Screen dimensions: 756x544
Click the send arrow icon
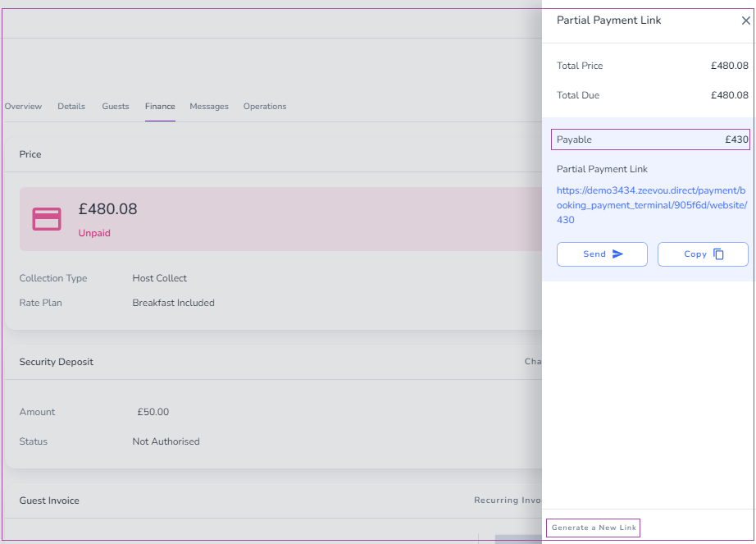tap(617, 254)
